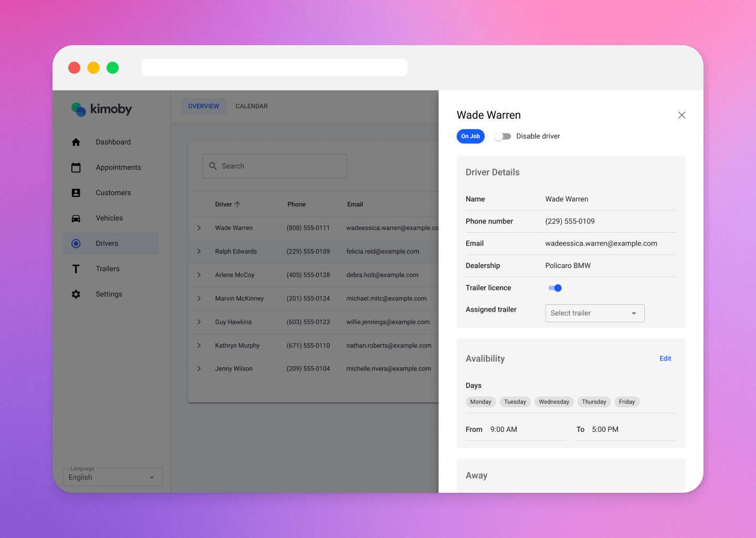Screen dimensions: 756x538
Task: Select the Overview tab
Action: [x=204, y=106]
